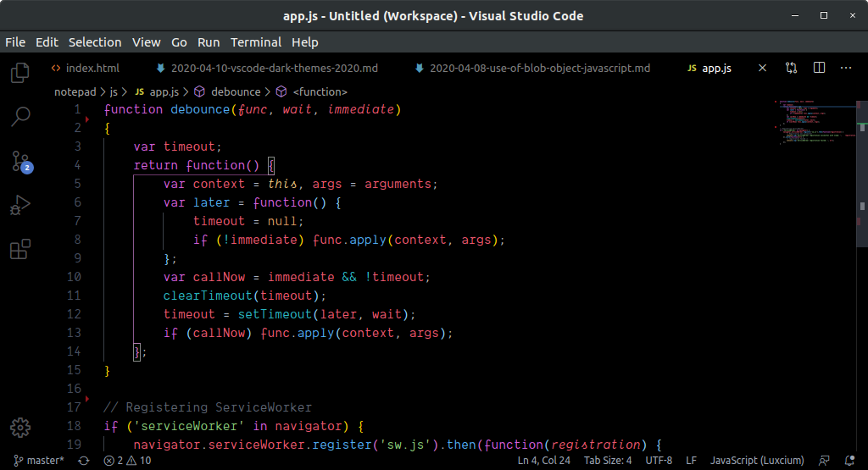868x470 pixels.
Task: Expand the notepad breadcrumb
Action: click(x=75, y=91)
